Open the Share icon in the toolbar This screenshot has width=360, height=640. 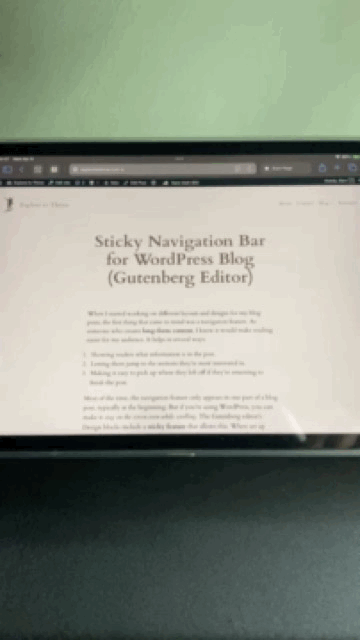[322, 168]
